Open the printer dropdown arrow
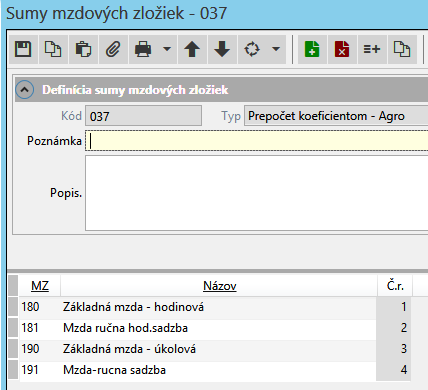The width and height of the screenshot is (428, 390). [x=167, y=49]
